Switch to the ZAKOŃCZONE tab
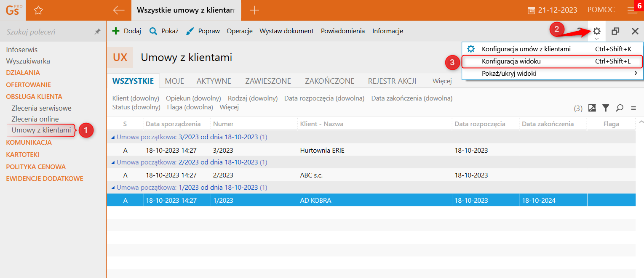This screenshot has height=278, width=644. point(329,81)
